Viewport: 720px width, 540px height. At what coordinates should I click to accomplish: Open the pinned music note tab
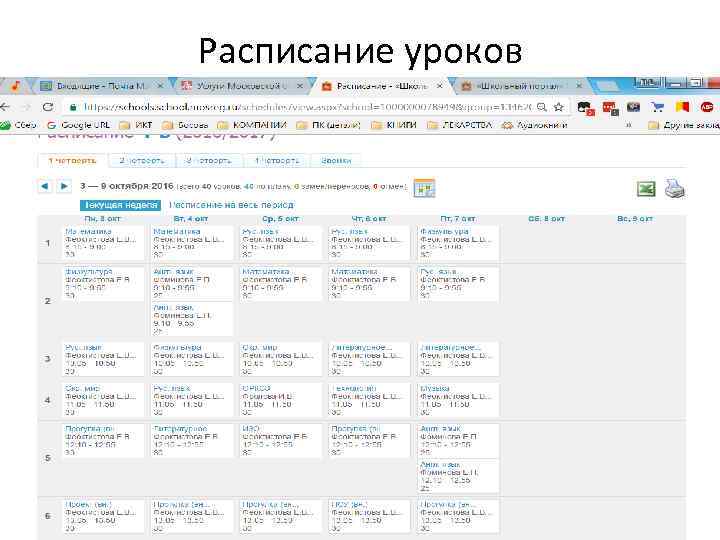click(x=15, y=85)
